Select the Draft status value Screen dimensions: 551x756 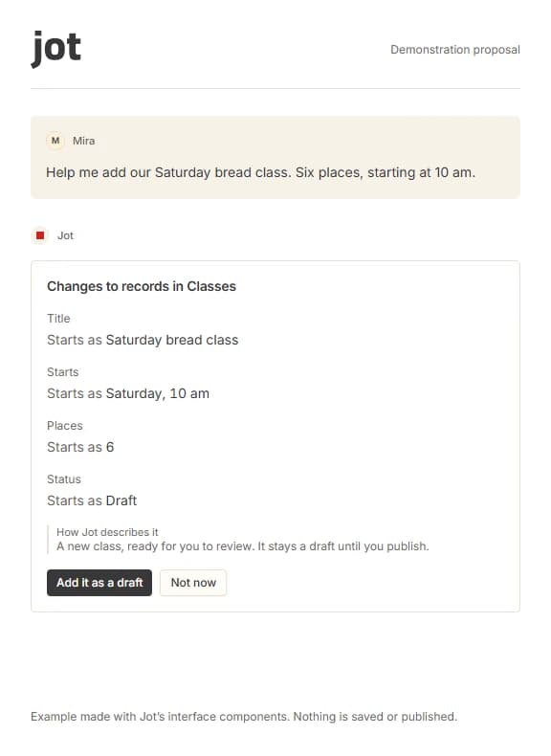pyautogui.click(x=121, y=500)
